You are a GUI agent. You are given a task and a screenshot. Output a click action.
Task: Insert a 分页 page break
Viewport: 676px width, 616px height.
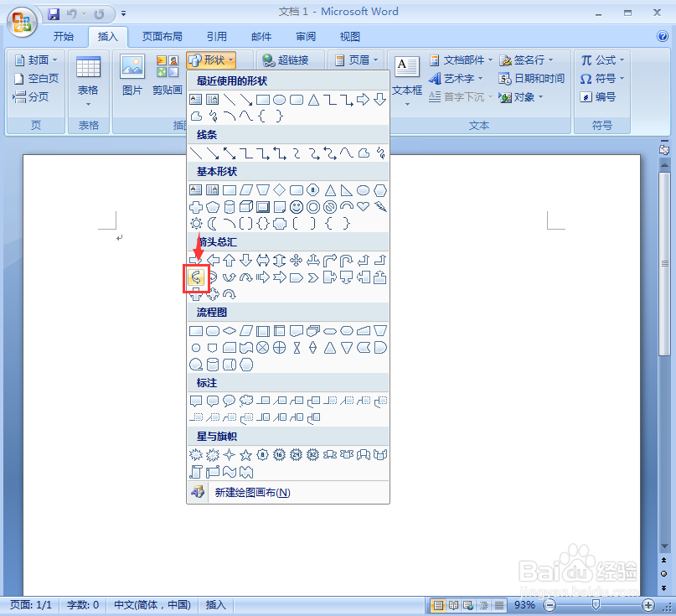tap(31, 96)
